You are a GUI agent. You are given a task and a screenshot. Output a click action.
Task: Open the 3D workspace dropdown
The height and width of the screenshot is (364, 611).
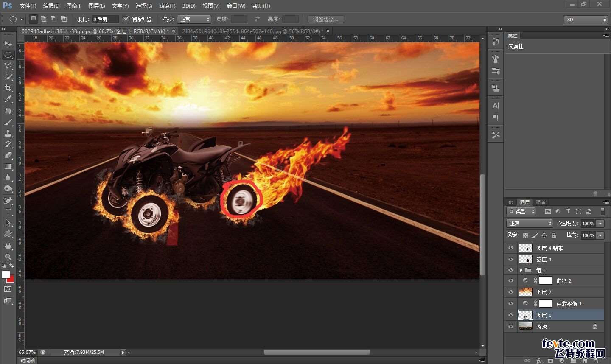click(x=586, y=20)
